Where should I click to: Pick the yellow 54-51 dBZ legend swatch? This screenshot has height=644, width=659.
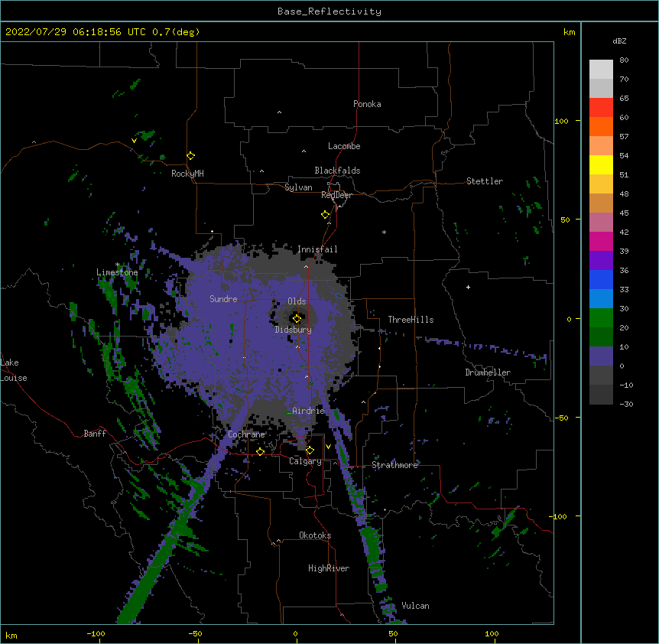click(601, 165)
